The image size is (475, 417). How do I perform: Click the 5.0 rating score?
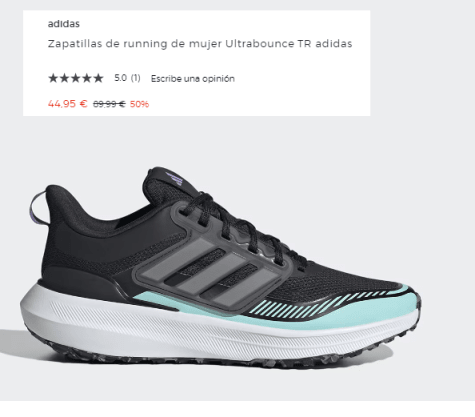[x=120, y=78]
